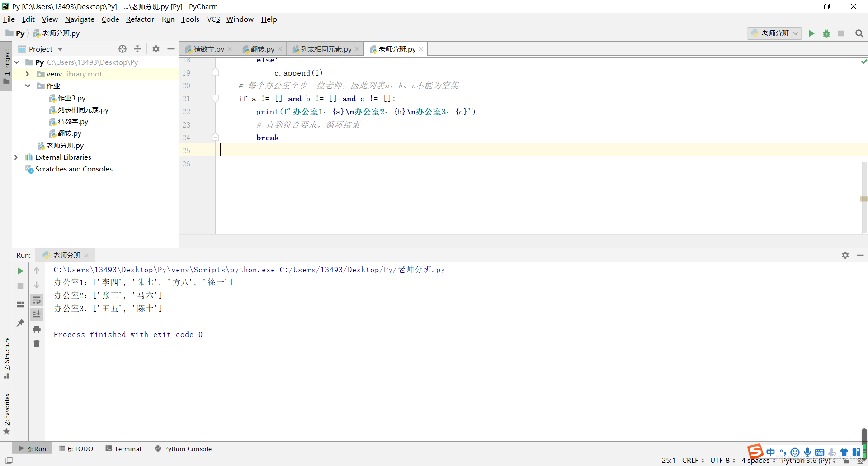Click Sogou microphone voice input icon
Image resolution: width=868 pixels, height=466 pixels.
point(807,452)
